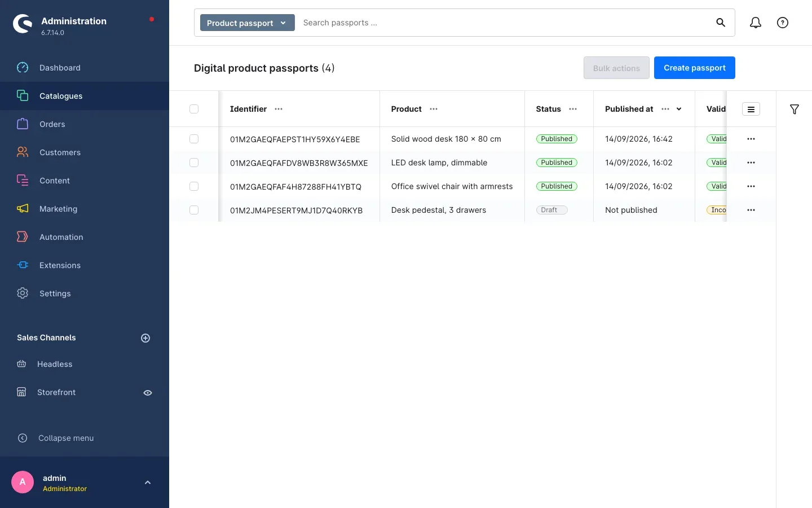Toggle Published at sort order chevron

(x=679, y=109)
